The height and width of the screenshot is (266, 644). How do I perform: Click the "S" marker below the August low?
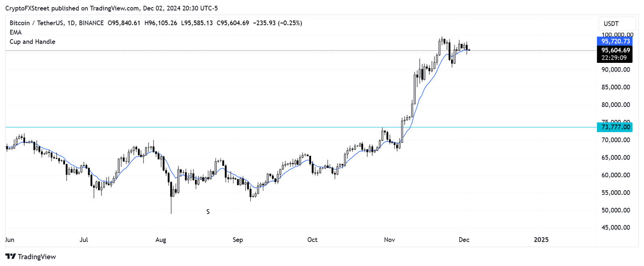[208, 212]
